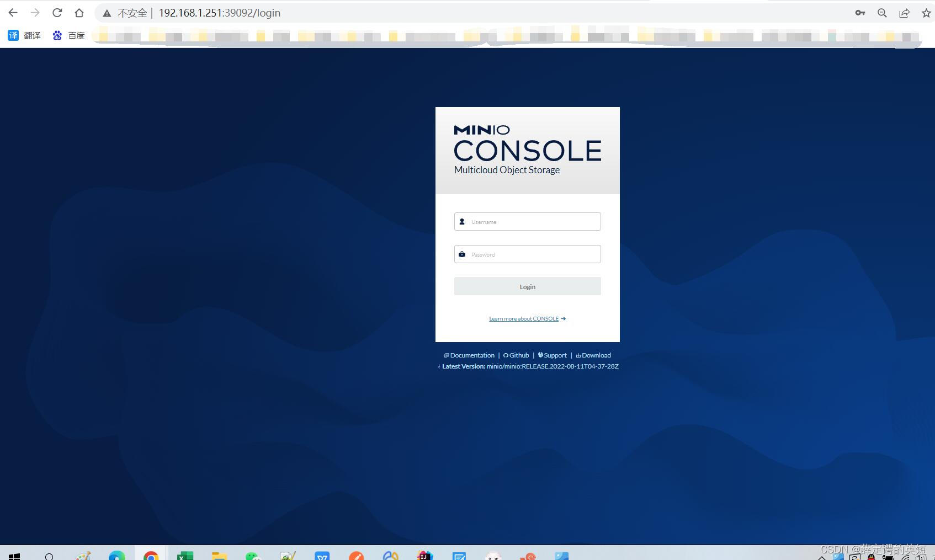Image resolution: width=935 pixels, height=560 pixels.
Task: Share this page via share icon
Action: click(x=904, y=13)
